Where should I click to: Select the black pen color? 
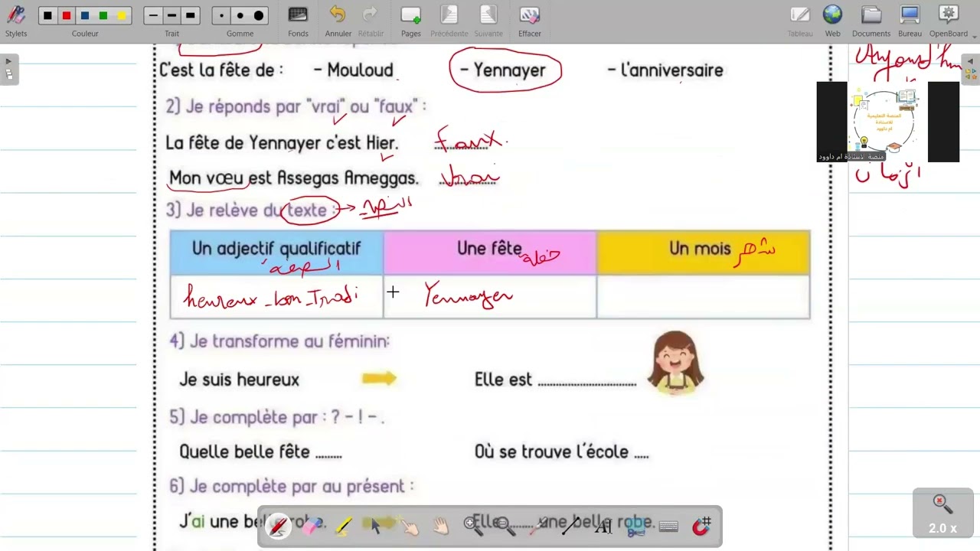47,15
